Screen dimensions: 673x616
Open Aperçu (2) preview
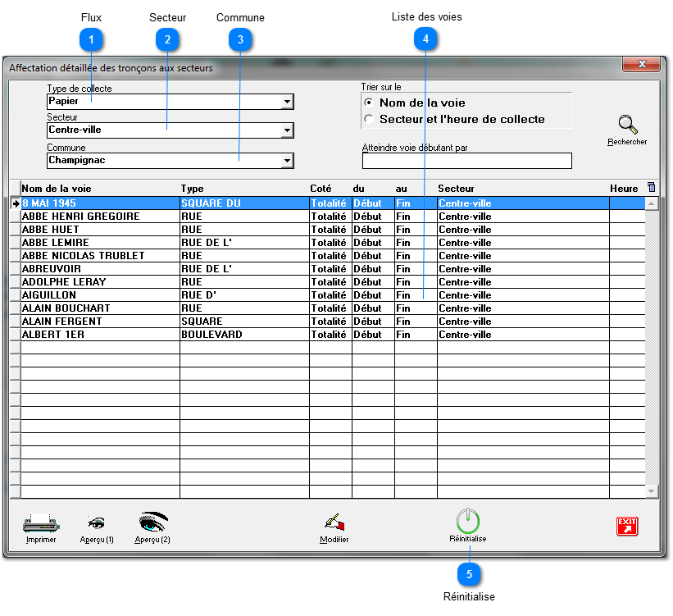pos(152,522)
